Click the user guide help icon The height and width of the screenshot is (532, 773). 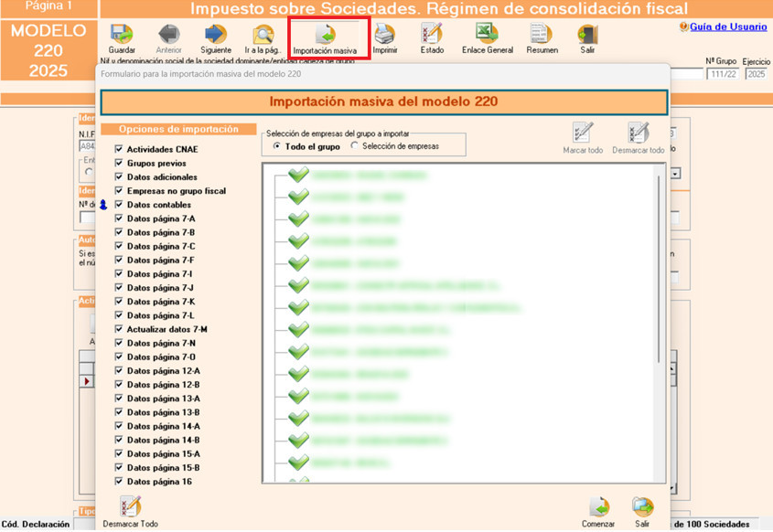point(683,27)
